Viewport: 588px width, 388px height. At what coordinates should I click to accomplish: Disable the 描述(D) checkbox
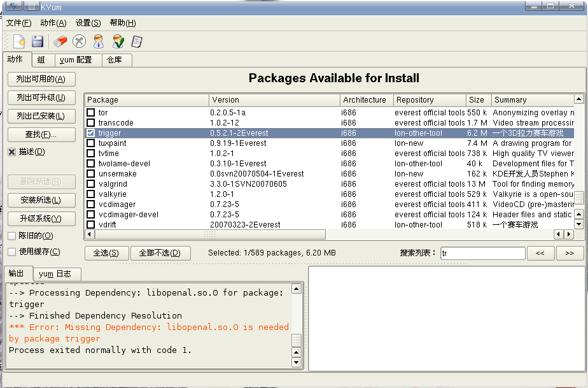tap(12, 152)
